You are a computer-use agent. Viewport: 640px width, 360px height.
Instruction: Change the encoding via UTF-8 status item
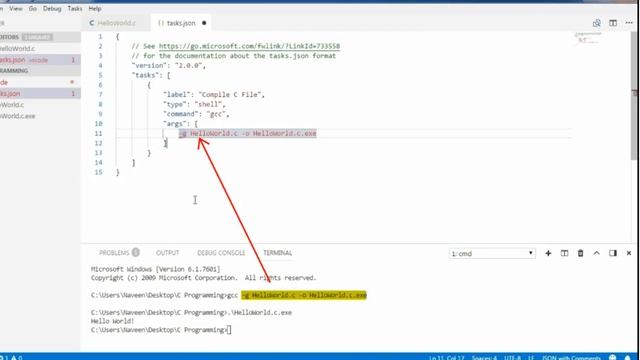[x=512, y=358]
